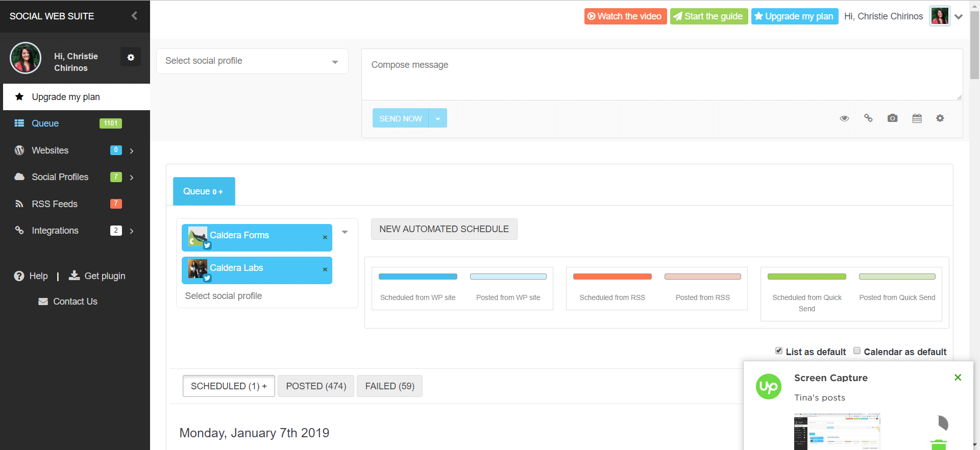The height and width of the screenshot is (450, 980).
Task: Click the Get plugin download icon
Action: [x=75, y=276]
